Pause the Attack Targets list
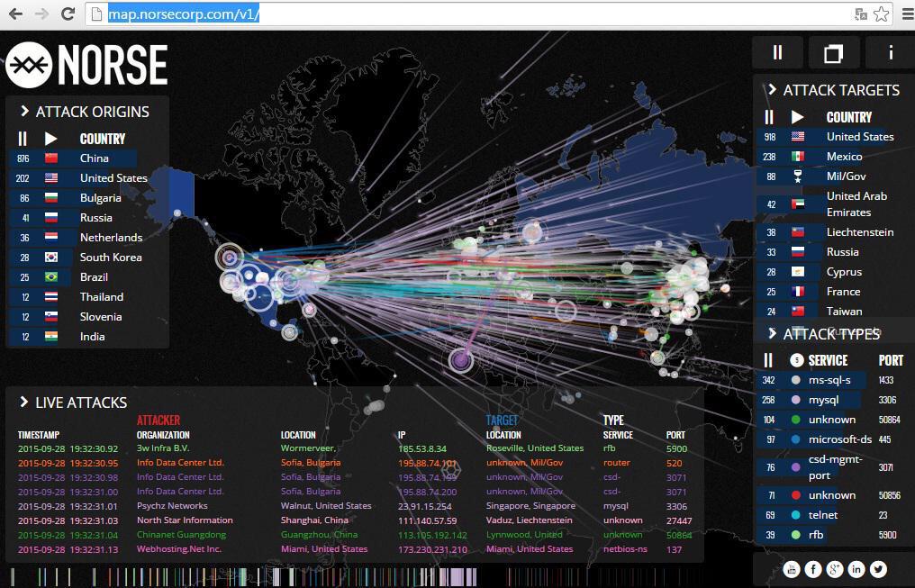Screen dimensions: 915x588 pos(769,117)
